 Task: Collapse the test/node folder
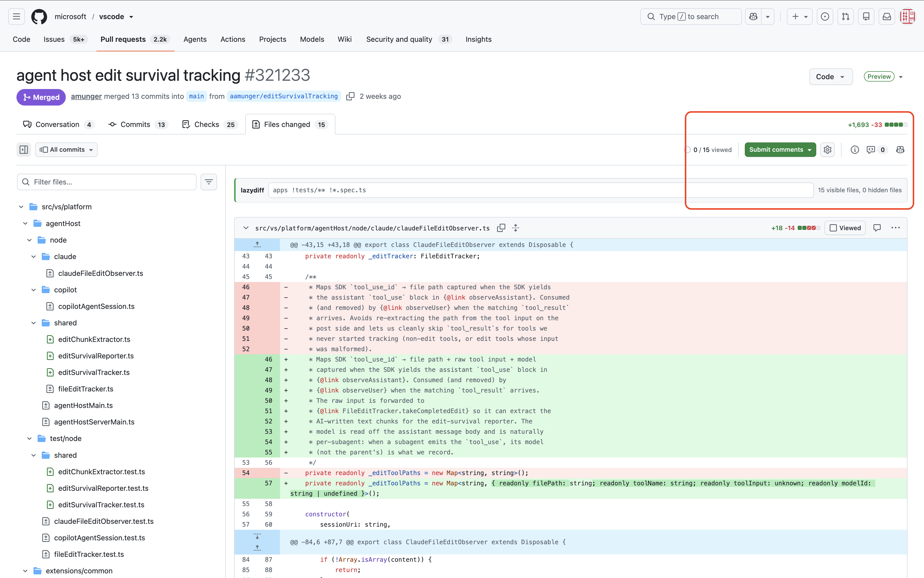[29, 438]
